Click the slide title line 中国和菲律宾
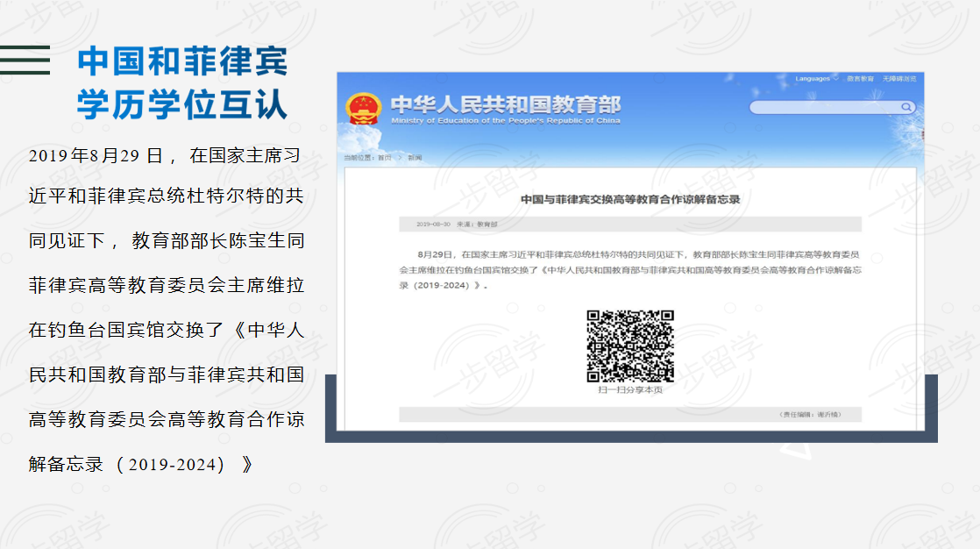This screenshot has width=980, height=549. [181, 61]
